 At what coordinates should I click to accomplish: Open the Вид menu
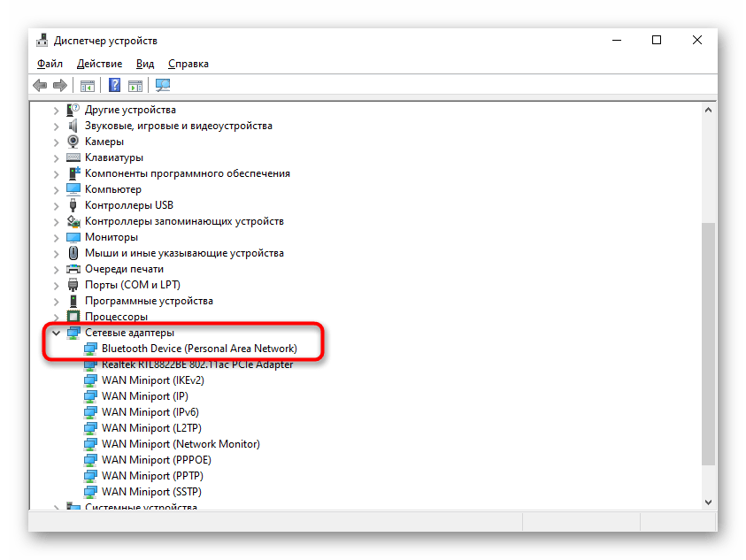pyautogui.click(x=145, y=64)
